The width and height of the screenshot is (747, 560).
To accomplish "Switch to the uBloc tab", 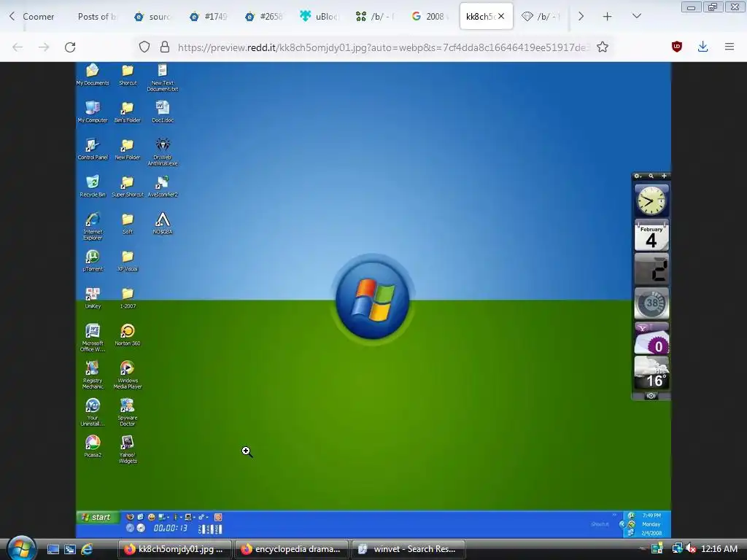I will [320, 17].
